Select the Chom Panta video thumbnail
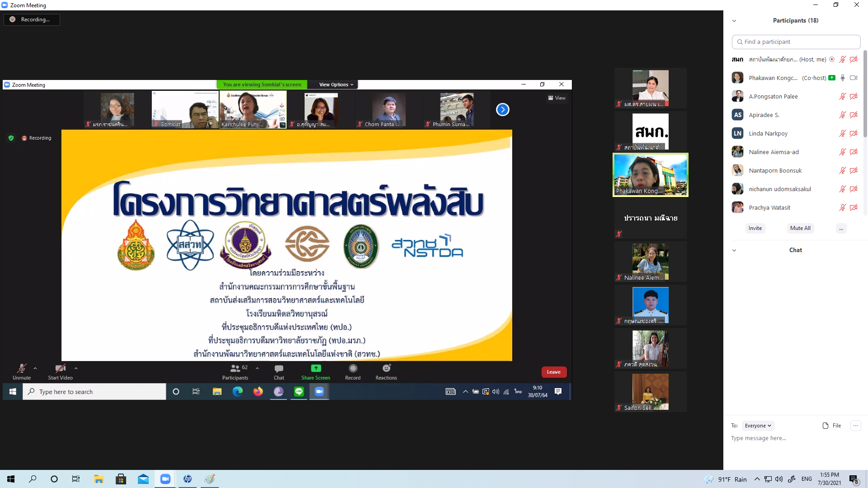 tap(388, 110)
